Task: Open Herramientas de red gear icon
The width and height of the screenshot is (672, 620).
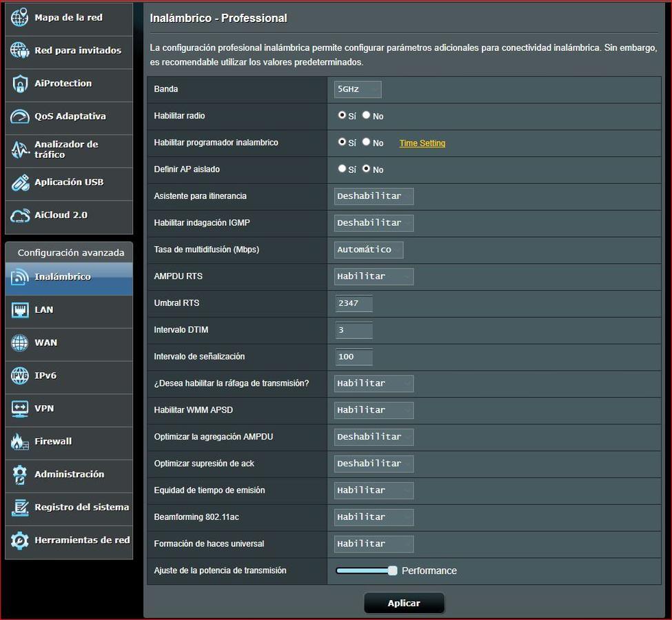Action: 20,541
